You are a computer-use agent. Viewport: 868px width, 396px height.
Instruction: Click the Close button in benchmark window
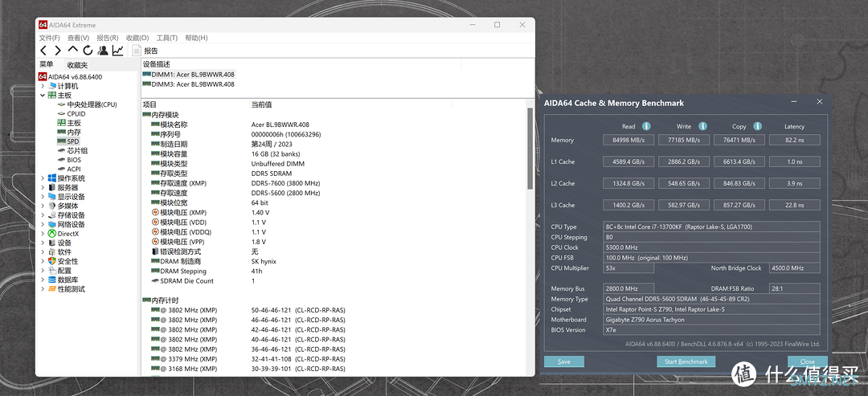point(807,361)
